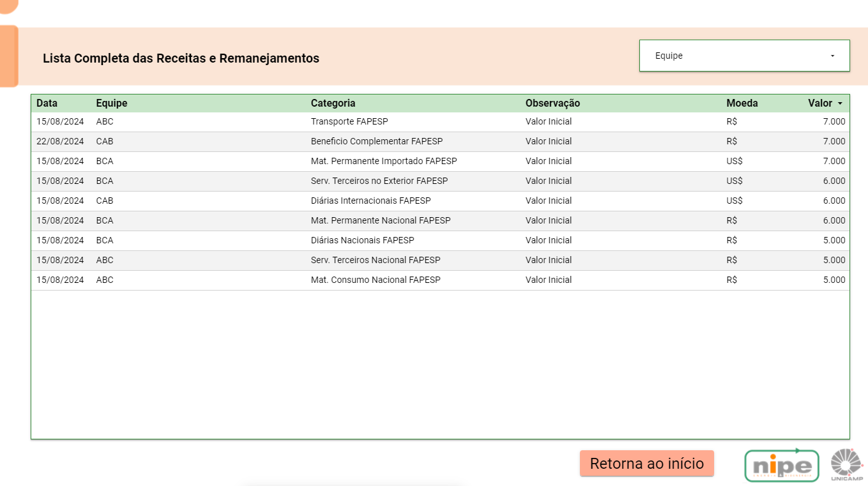868x486 pixels.
Task: Click ABC in Serv. Terceiros Nacional row
Action: click(x=105, y=260)
